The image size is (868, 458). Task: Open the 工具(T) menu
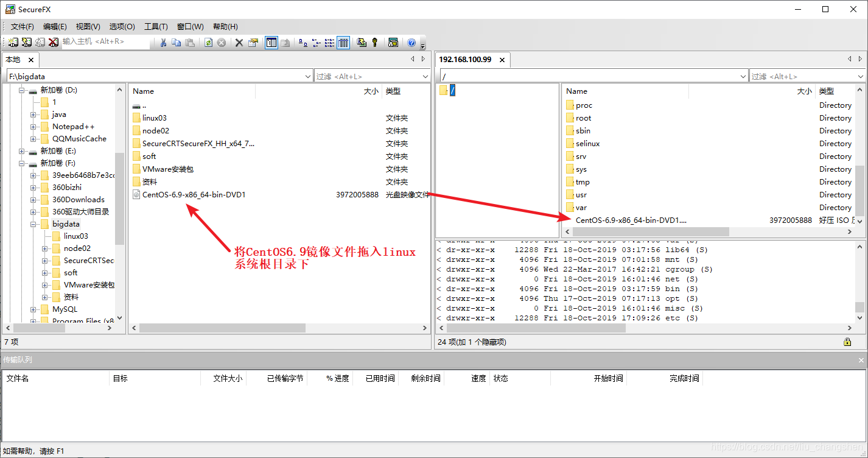point(156,26)
